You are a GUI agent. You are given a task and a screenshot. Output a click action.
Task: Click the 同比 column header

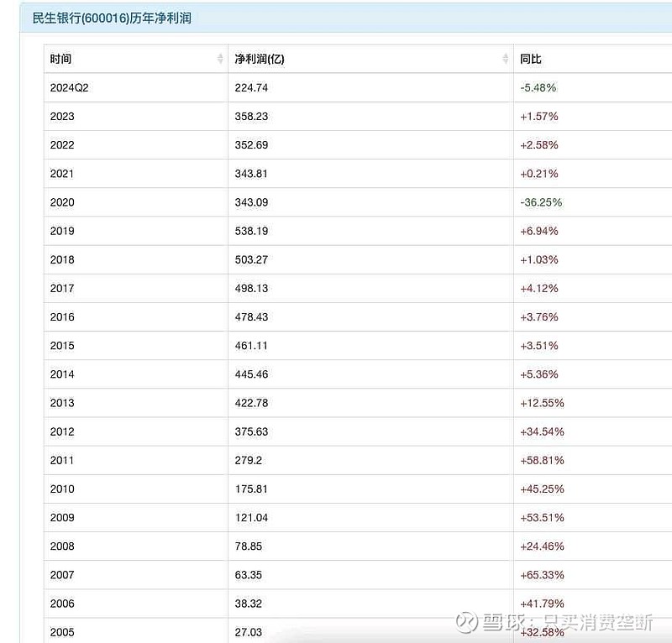(x=593, y=59)
